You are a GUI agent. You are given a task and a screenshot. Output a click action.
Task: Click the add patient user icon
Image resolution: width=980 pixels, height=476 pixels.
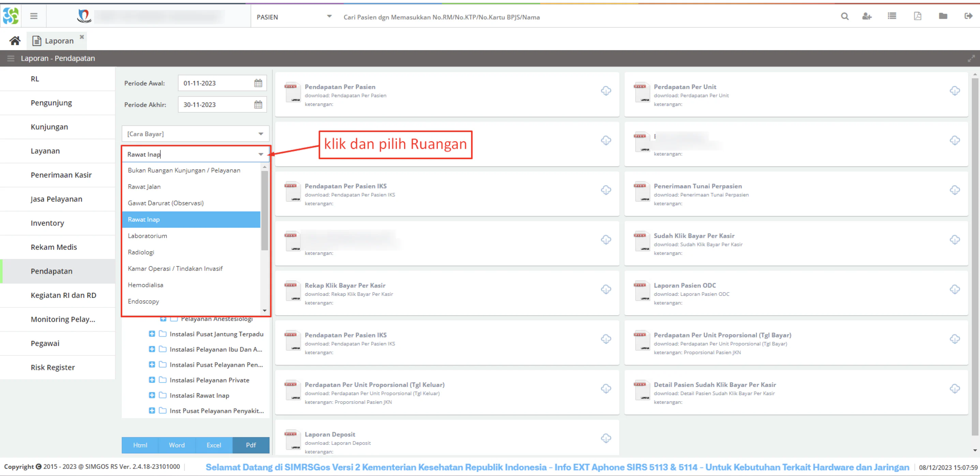pyautogui.click(x=867, y=16)
